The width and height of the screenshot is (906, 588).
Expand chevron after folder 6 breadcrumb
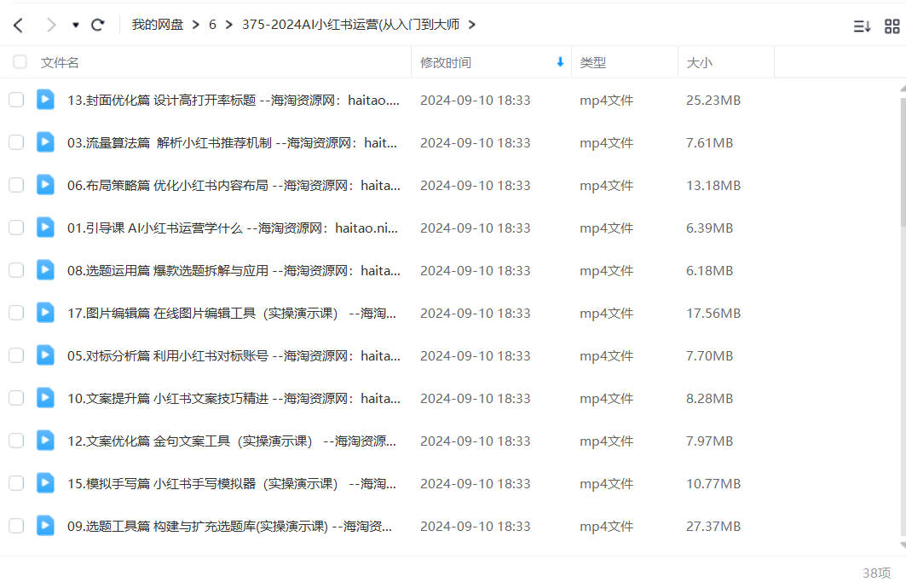(228, 25)
